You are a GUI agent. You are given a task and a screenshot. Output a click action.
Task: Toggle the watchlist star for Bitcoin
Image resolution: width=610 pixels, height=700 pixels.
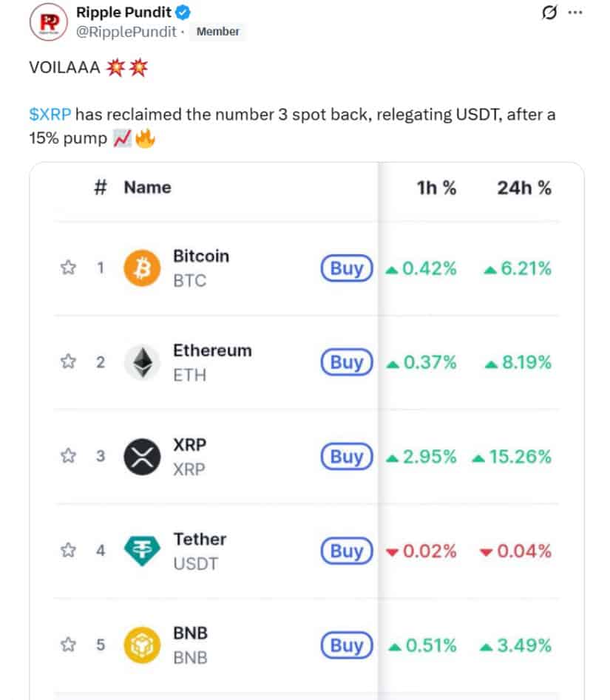point(68,268)
